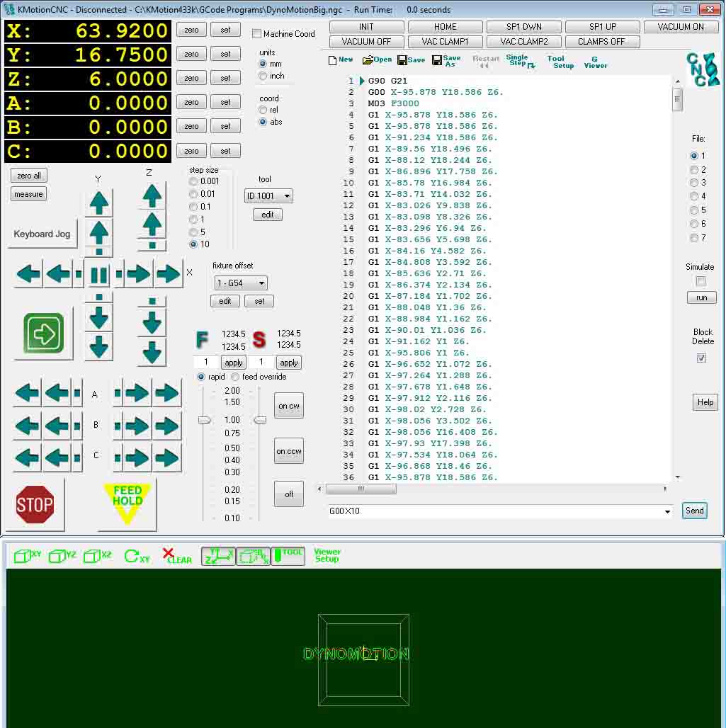
Task: Select the XY plane view icon
Action: [x=27, y=557]
